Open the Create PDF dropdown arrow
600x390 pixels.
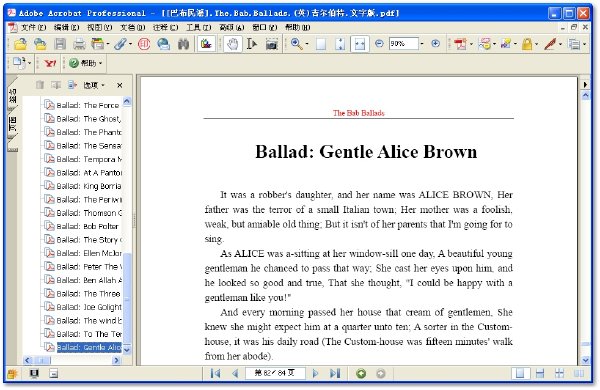point(471,44)
